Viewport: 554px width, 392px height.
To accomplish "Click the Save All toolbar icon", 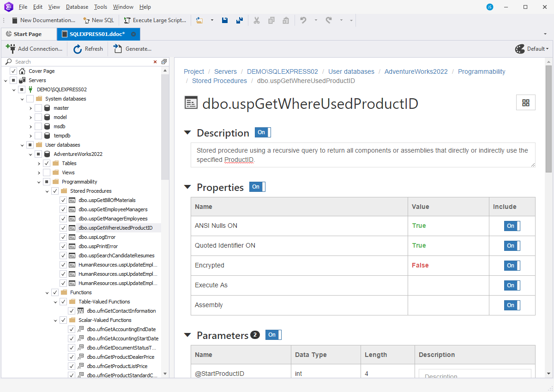I will pyautogui.click(x=240, y=20).
